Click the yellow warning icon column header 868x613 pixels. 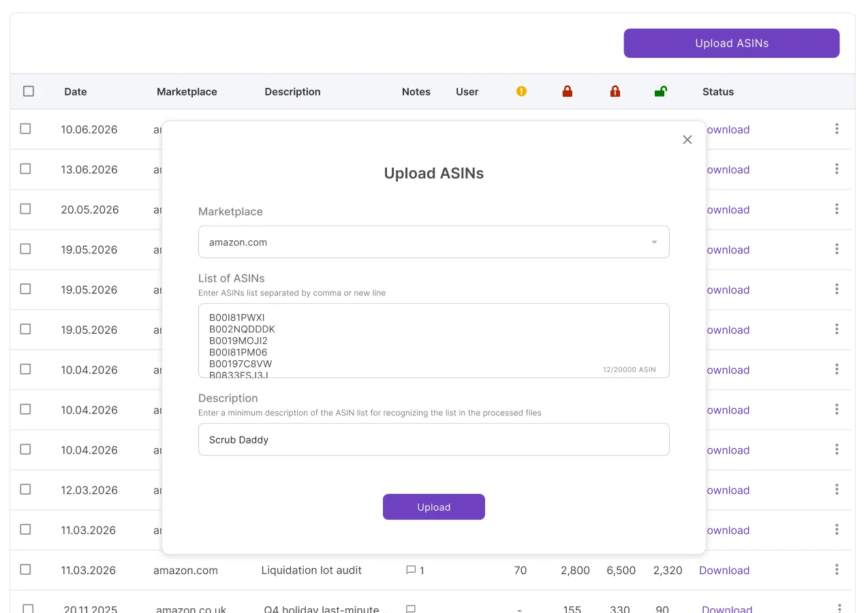coord(521,91)
